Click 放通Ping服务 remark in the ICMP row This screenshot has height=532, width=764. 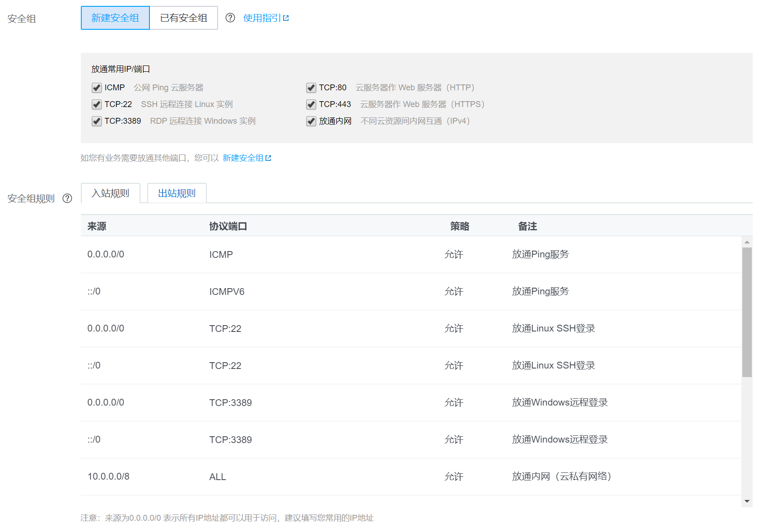[x=540, y=254]
